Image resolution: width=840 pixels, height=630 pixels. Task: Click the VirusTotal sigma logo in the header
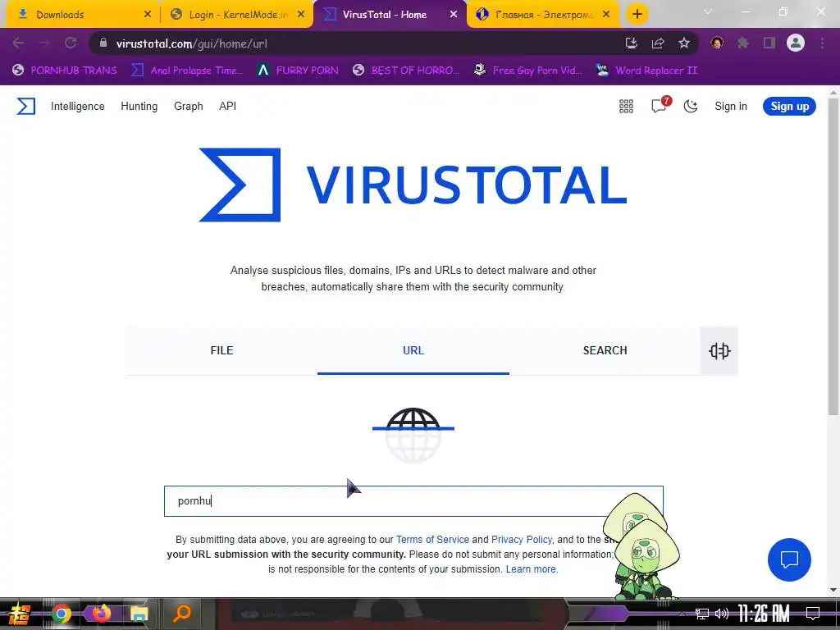coord(25,106)
